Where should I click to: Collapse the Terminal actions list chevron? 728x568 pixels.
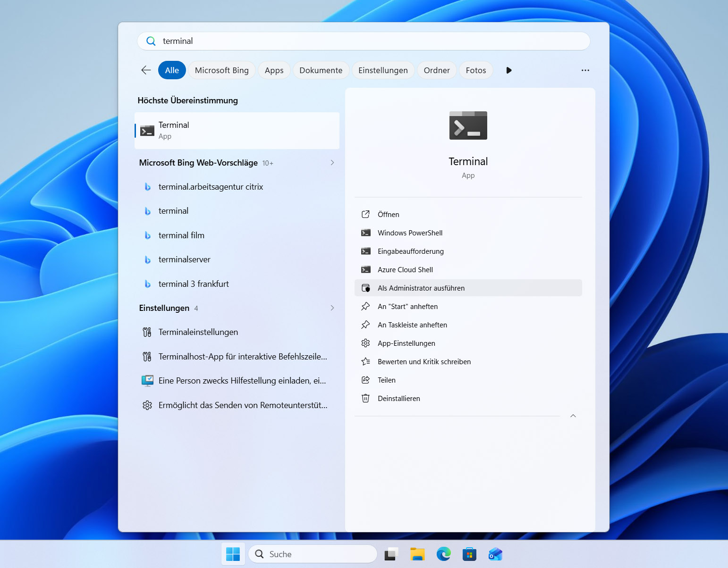coord(573,416)
